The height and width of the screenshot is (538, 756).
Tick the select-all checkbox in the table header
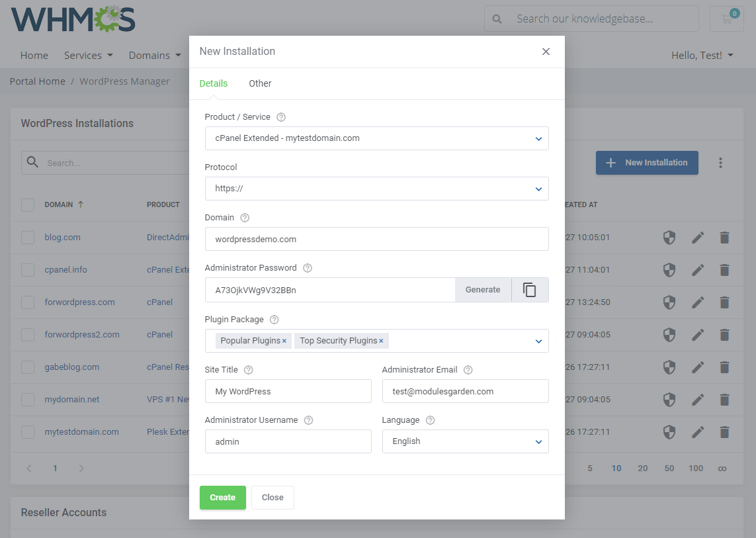tap(28, 204)
